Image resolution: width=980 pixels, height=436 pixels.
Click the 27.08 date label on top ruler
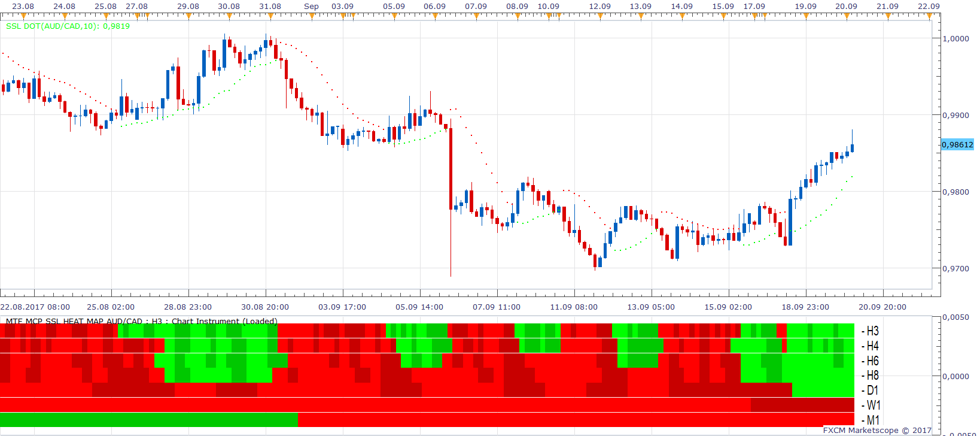(137, 6)
